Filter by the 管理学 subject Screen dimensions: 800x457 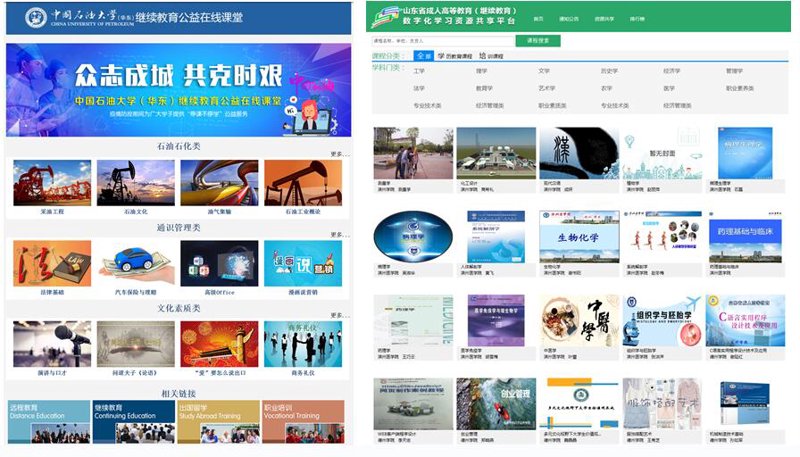pyautogui.click(x=734, y=71)
